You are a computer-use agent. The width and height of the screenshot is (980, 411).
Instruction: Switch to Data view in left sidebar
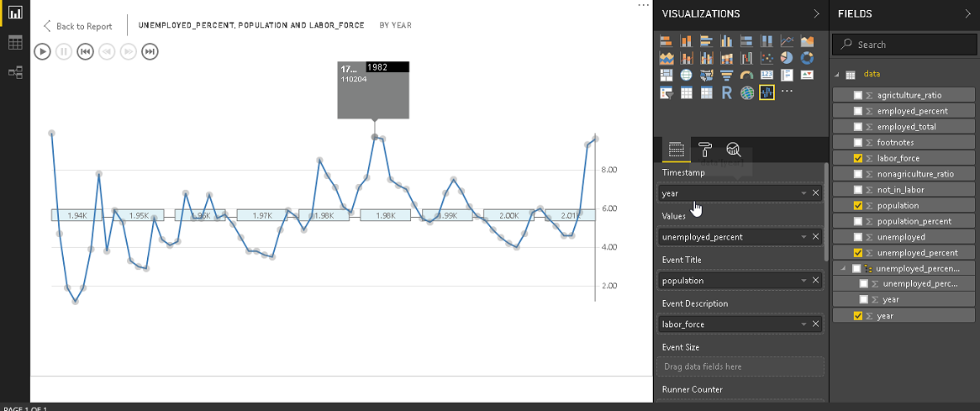15,43
